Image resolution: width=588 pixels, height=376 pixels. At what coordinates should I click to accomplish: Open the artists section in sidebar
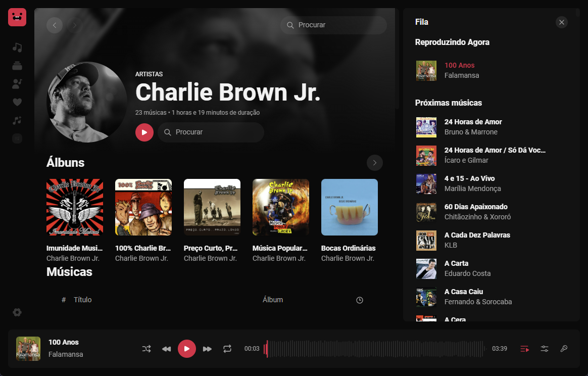(x=17, y=84)
